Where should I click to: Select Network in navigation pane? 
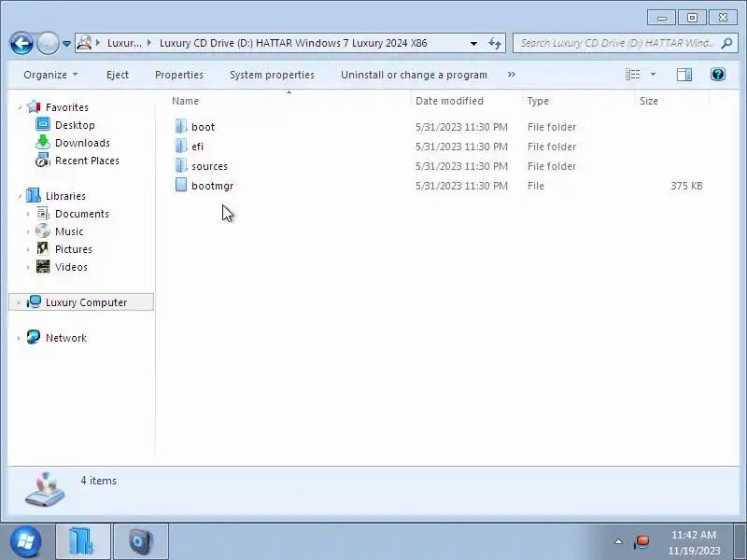66,338
